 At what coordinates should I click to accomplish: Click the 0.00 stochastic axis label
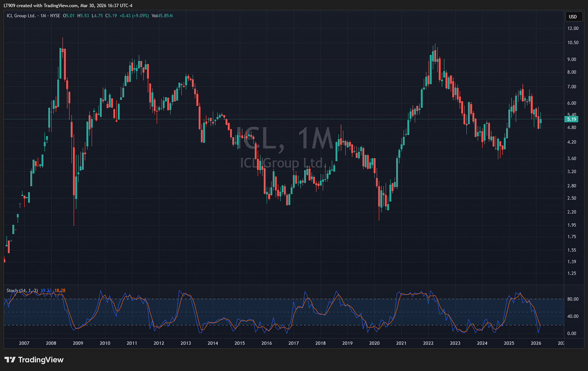(x=573, y=333)
